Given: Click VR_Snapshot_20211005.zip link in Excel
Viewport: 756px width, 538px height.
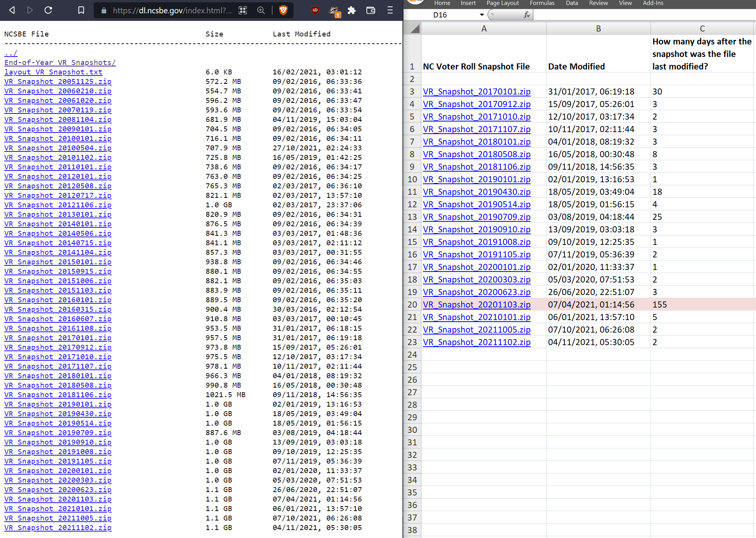Looking at the screenshot, I should (x=477, y=330).
